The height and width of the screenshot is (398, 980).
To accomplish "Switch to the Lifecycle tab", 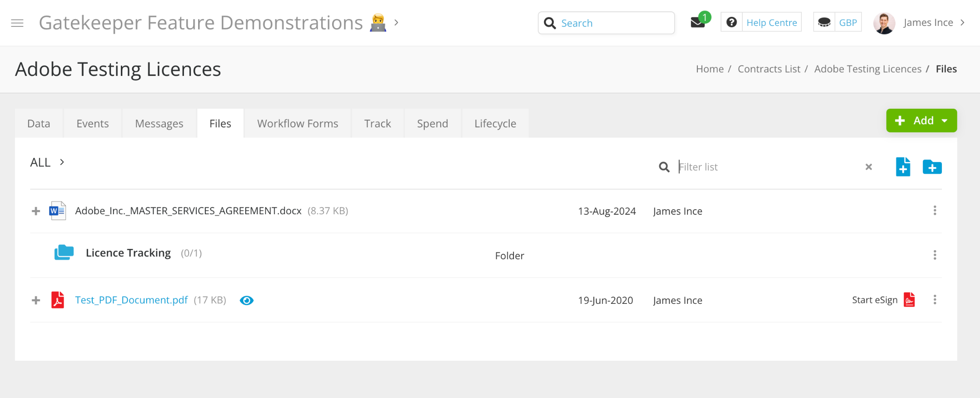I will (495, 123).
